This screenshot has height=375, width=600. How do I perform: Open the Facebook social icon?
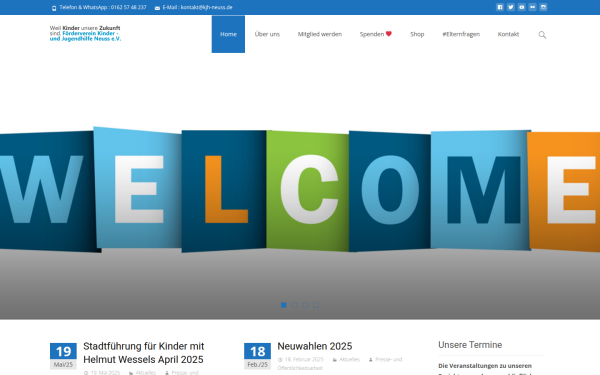(x=500, y=7)
